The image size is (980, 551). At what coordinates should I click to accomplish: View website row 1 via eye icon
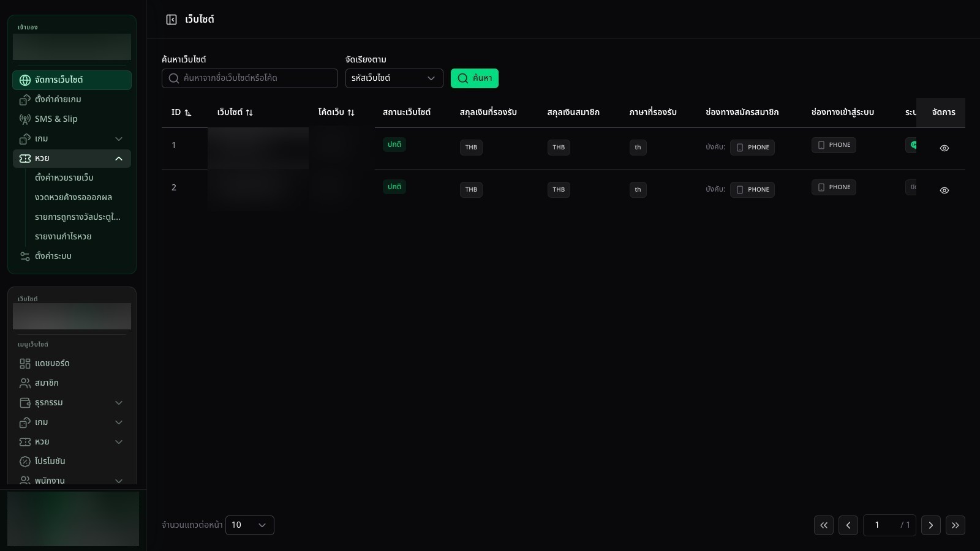point(944,148)
